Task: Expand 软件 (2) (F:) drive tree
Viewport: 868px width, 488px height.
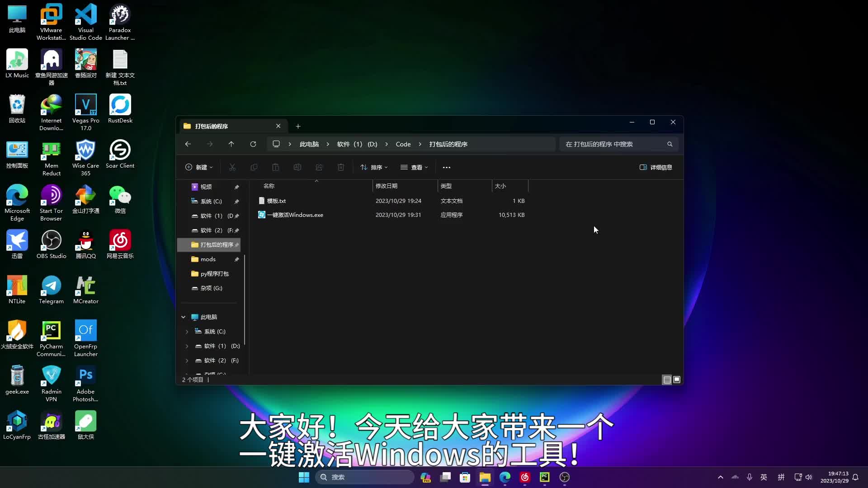Action: tap(187, 360)
